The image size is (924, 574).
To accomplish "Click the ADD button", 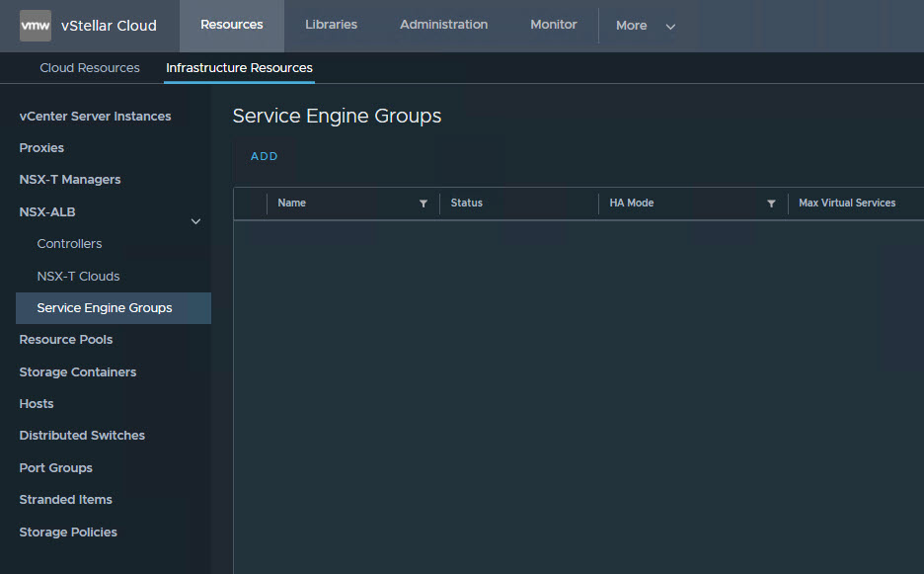I will 264,156.
